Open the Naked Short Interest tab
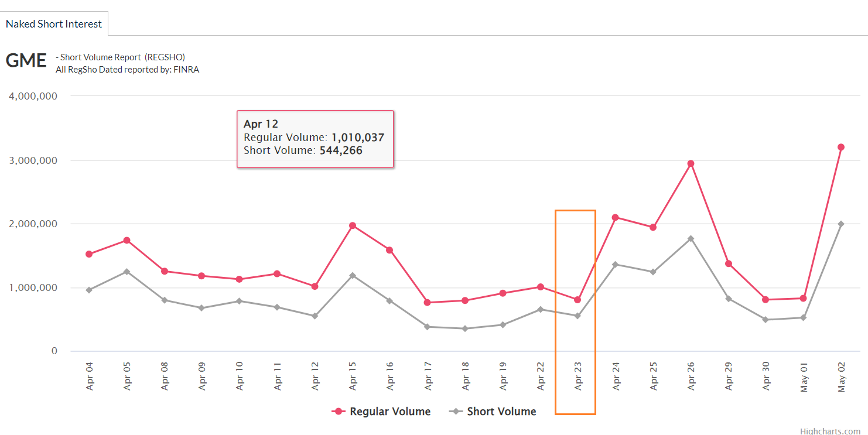868x435 pixels. point(54,24)
